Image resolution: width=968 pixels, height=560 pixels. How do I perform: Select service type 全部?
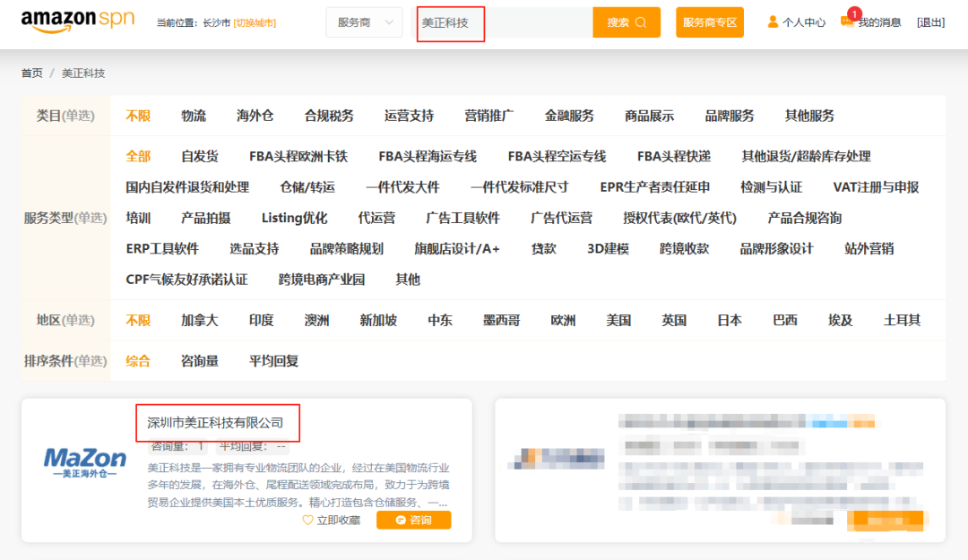tap(138, 156)
